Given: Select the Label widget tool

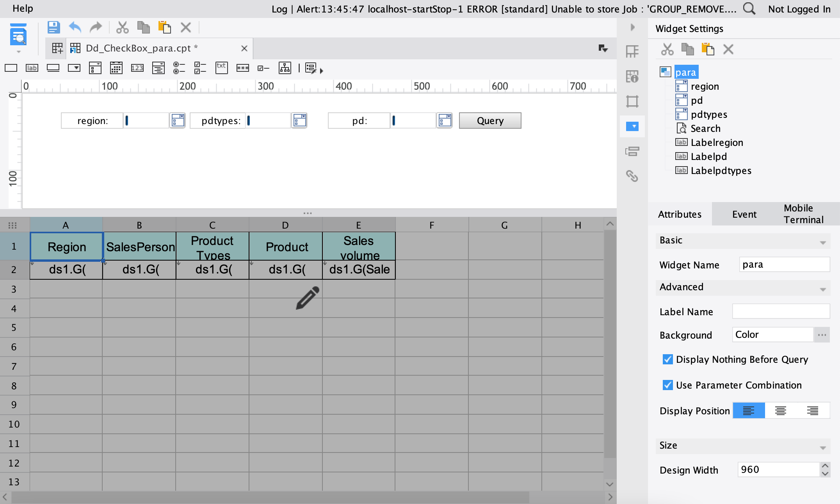Looking at the screenshot, I should tap(32, 68).
